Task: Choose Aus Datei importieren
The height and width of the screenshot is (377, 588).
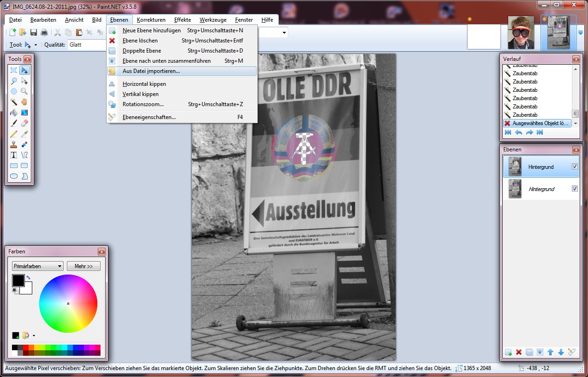Action: tap(182, 71)
